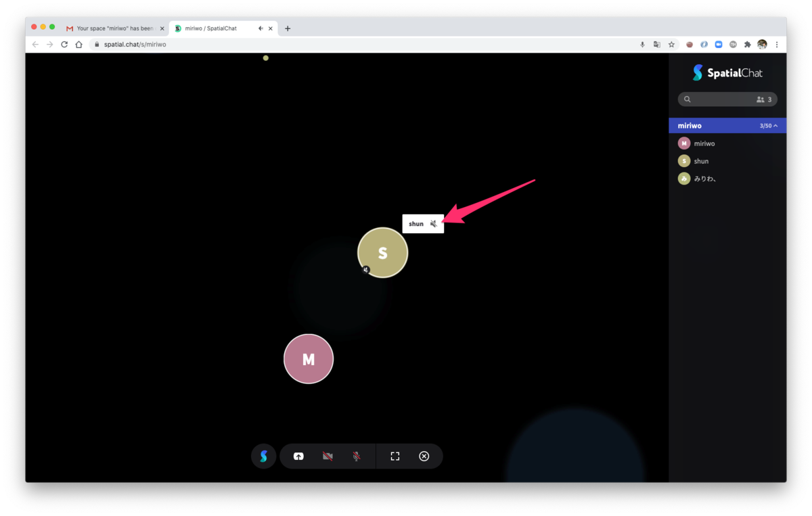Go back in browser history
The width and height of the screenshot is (812, 516).
pyautogui.click(x=35, y=45)
